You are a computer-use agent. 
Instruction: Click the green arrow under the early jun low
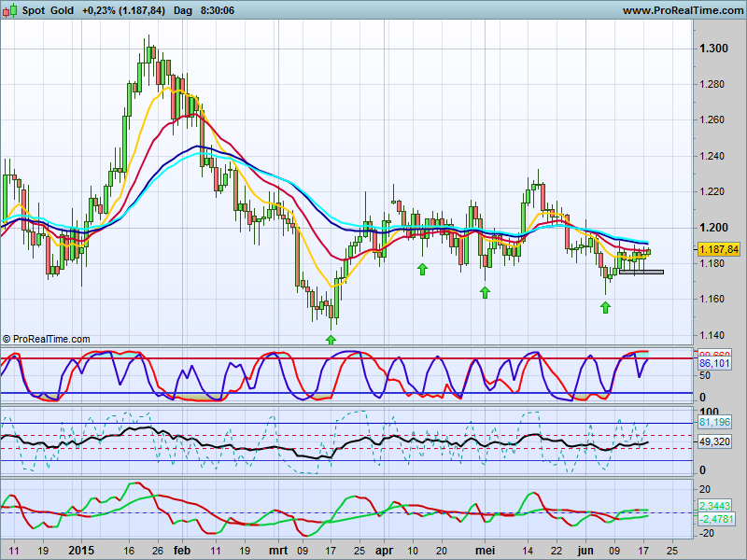[x=605, y=308]
